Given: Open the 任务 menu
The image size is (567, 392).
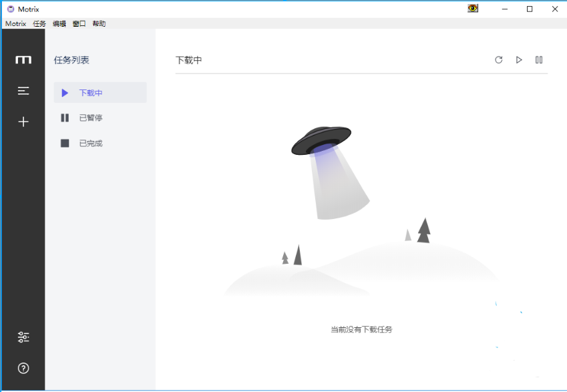Looking at the screenshot, I should (39, 23).
